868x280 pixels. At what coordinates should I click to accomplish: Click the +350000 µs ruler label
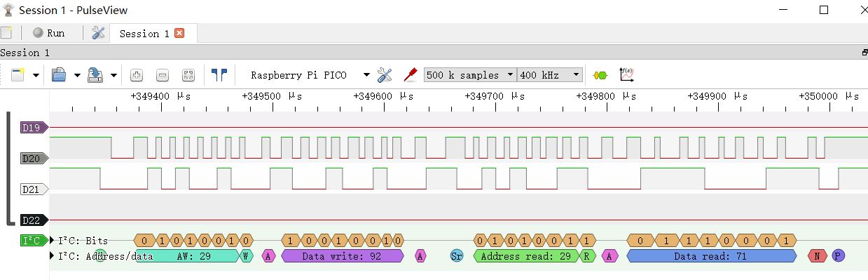829,96
